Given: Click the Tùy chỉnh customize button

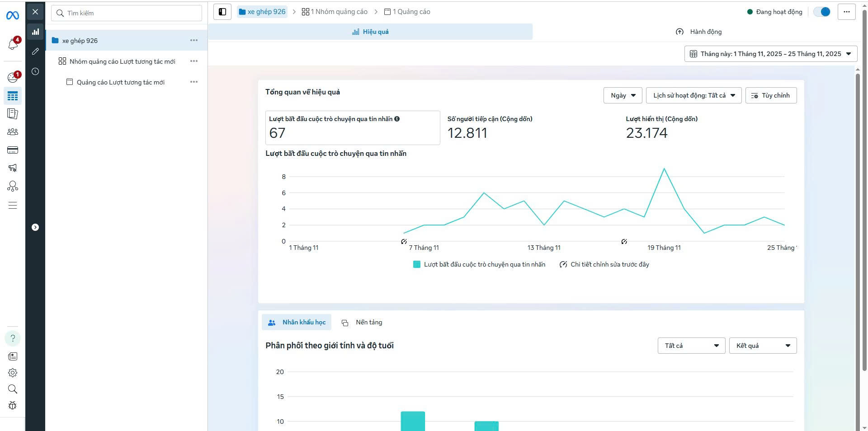Looking at the screenshot, I should [x=771, y=95].
